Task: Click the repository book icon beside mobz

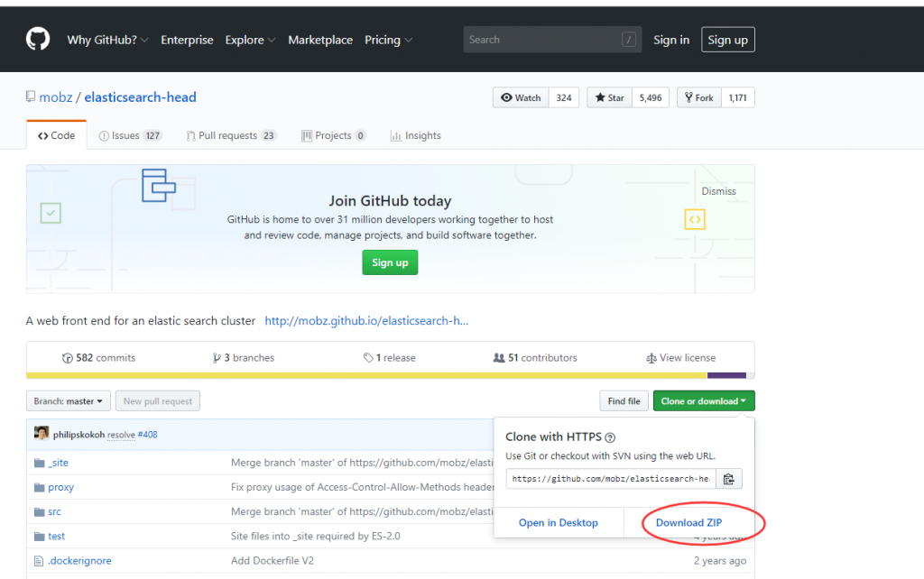Action: point(31,96)
